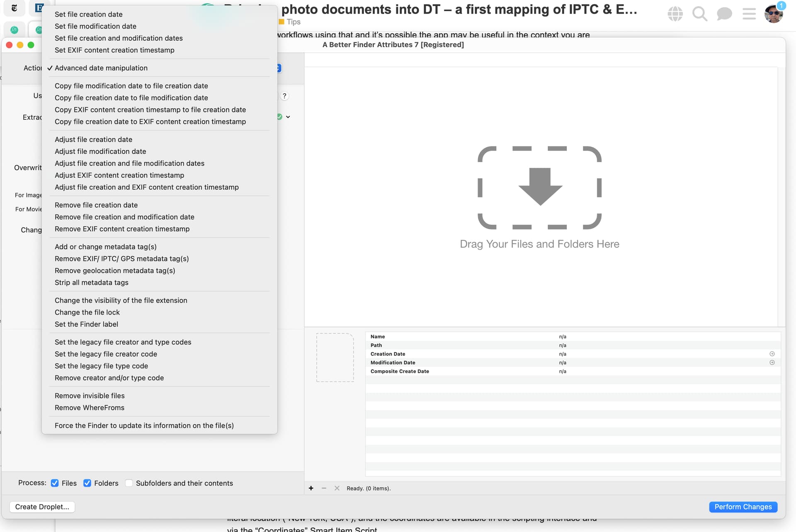Open the user avatar with notification badge
The height and width of the screenshot is (532, 796).
click(774, 13)
